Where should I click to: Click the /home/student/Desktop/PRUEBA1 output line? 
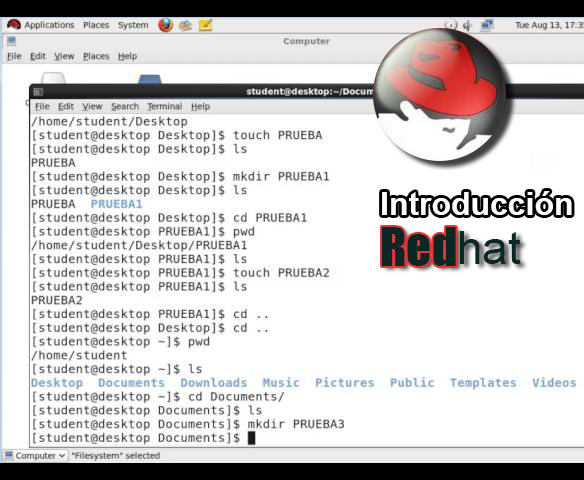[139, 245]
